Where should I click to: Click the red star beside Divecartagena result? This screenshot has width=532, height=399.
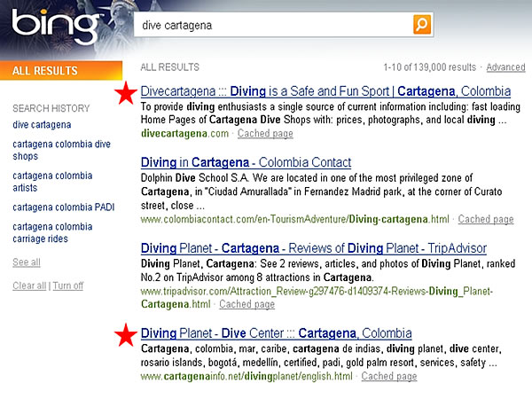pyautogui.click(x=127, y=91)
